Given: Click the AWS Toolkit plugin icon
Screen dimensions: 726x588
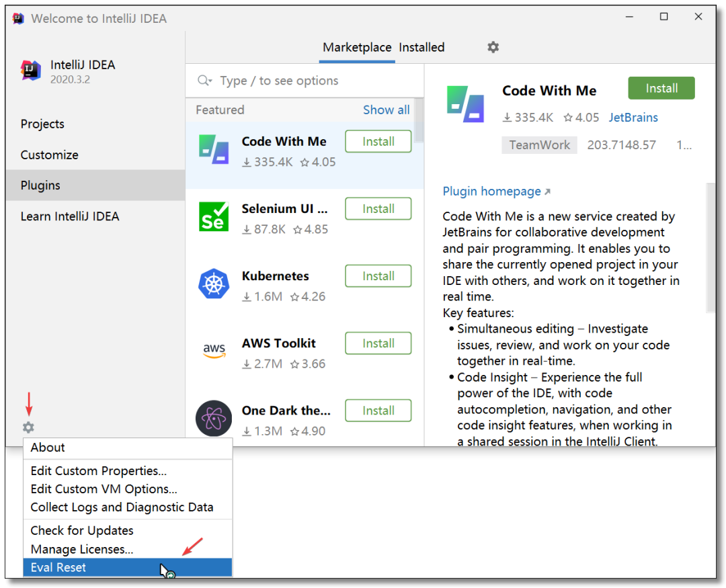Looking at the screenshot, I should [214, 351].
